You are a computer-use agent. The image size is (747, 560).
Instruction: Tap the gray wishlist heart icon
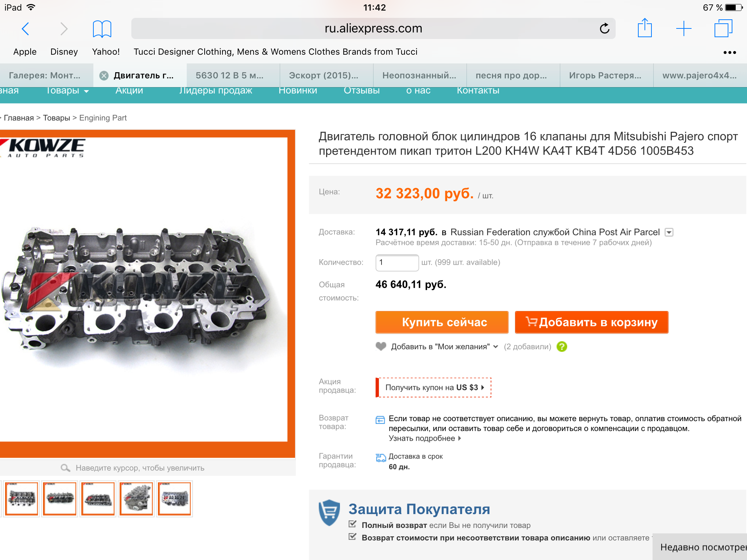(x=381, y=346)
